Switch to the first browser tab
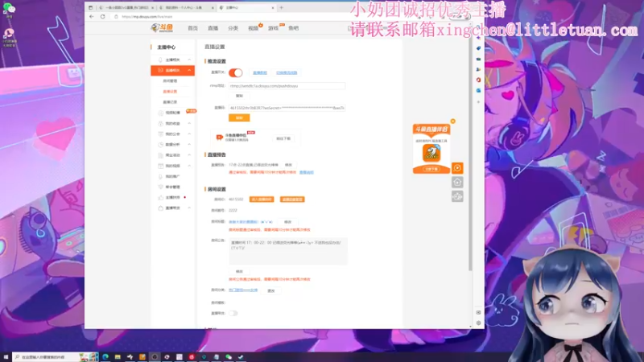Screen dimensions: 644x362 pos(126,7)
